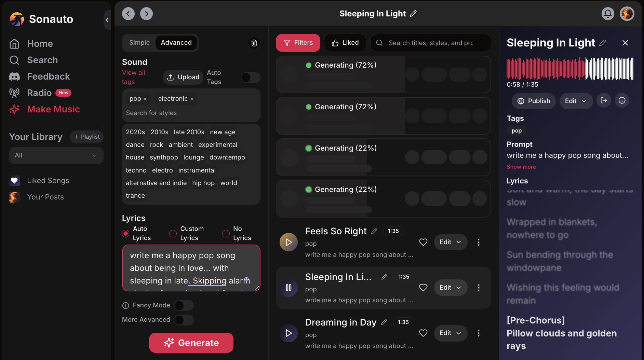Image resolution: width=644 pixels, height=360 pixels.
Task: Switch to Simple mode tab
Action: [139, 43]
